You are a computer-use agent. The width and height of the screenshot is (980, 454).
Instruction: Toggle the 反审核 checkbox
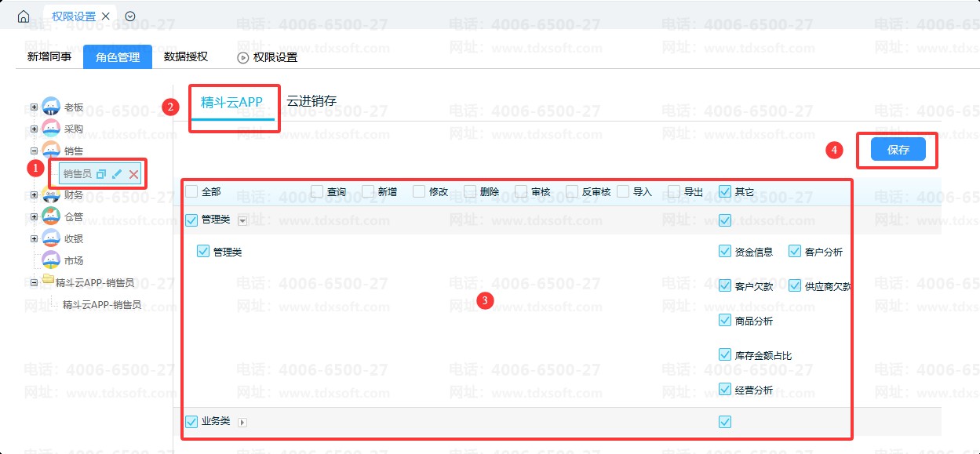click(x=572, y=191)
